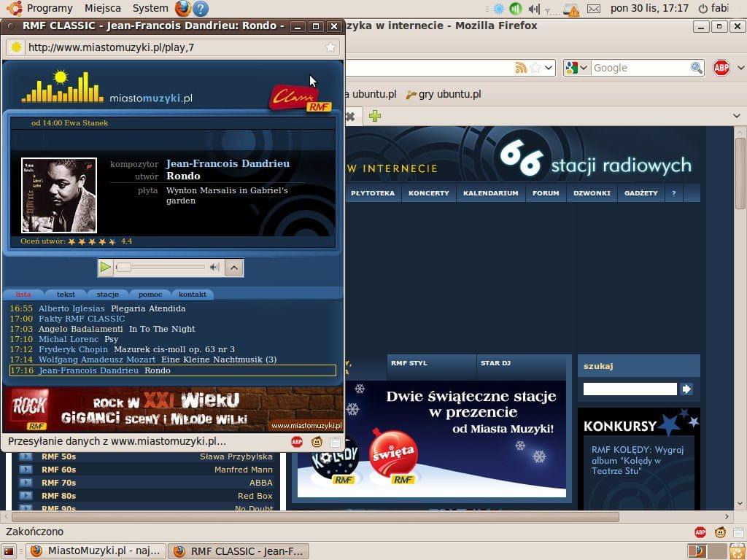Switch to the second workspace in the switcher

(716, 551)
